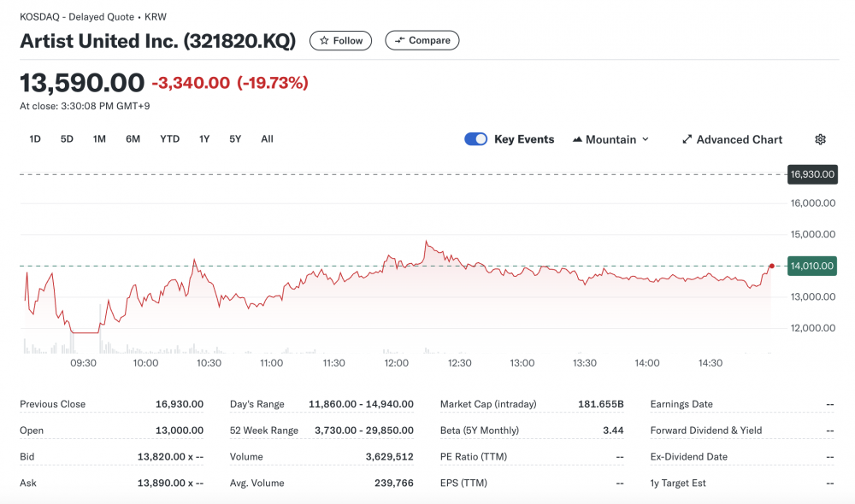The height and width of the screenshot is (504, 855).
Task: Click the expand arrows icon beside Advanced Chart
Action: [687, 139]
